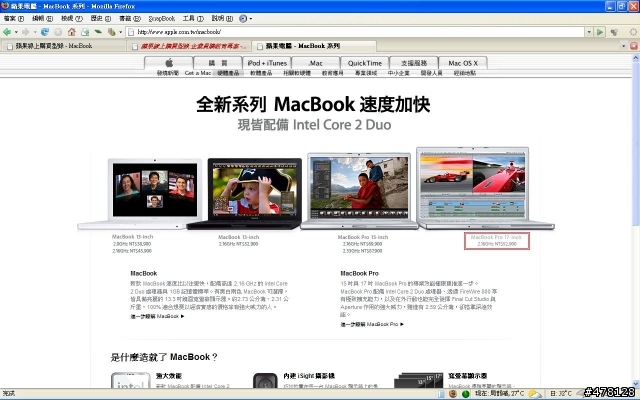The width and height of the screenshot is (640, 400).
Task: Go back using the green Back arrow
Action: [x=7, y=32]
